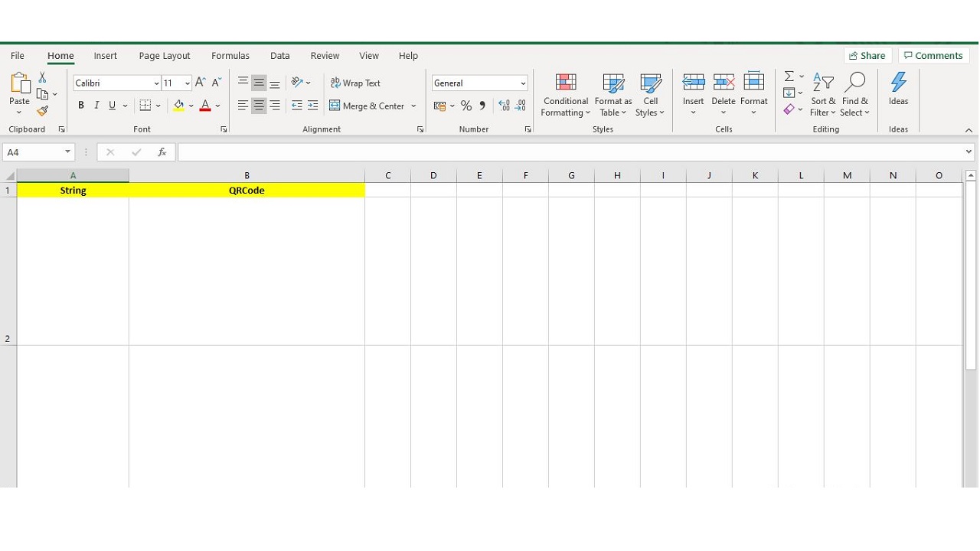This screenshot has width=980, height=551.
Task: Click the Cut scissors icon
Action: tap(42, 78)
